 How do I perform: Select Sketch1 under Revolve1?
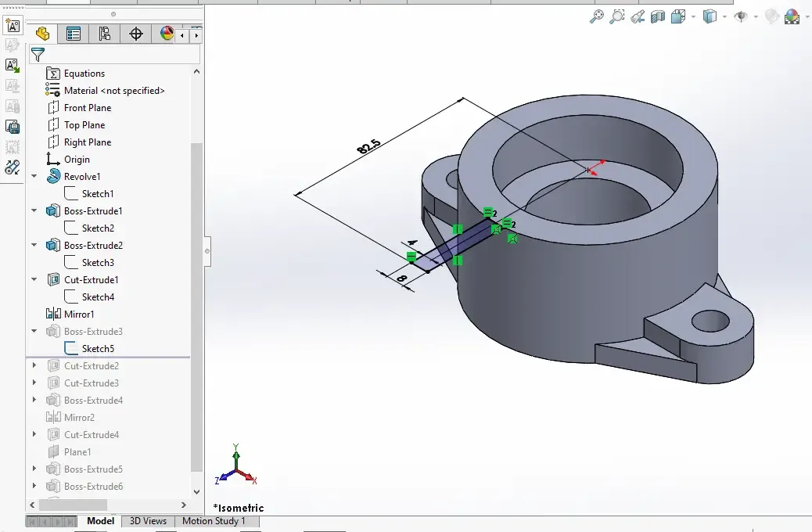pos(97,194)
